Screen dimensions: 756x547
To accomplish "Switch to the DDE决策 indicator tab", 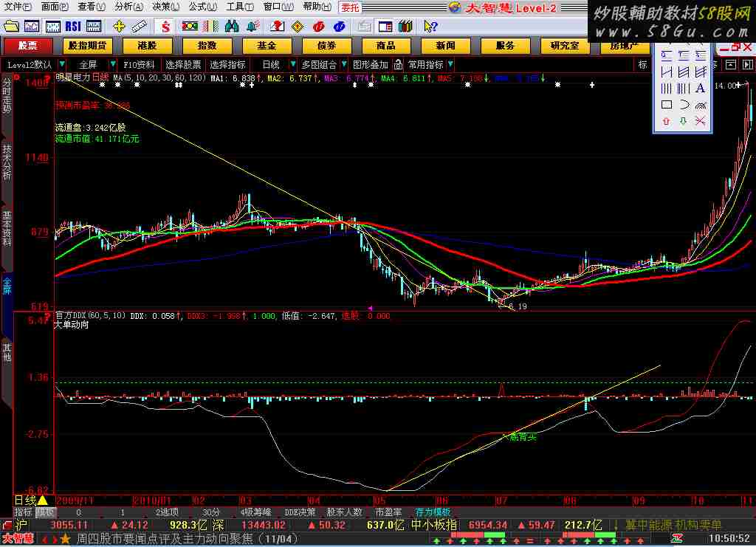I will tap(300, 512).
